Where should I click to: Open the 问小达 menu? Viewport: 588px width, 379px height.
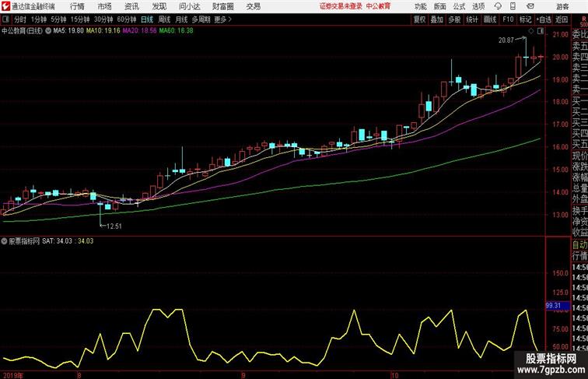point(189,6)
